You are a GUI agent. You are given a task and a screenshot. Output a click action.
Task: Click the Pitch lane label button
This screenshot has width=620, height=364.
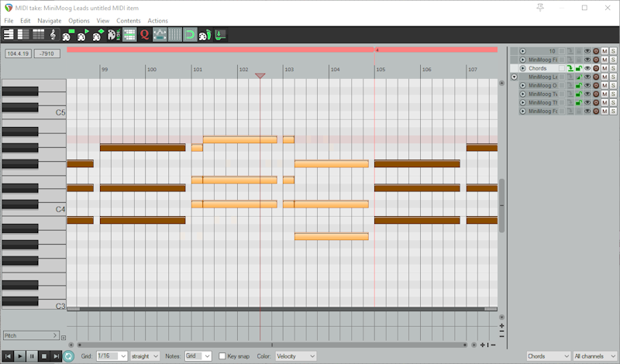[x=29, y=335]
